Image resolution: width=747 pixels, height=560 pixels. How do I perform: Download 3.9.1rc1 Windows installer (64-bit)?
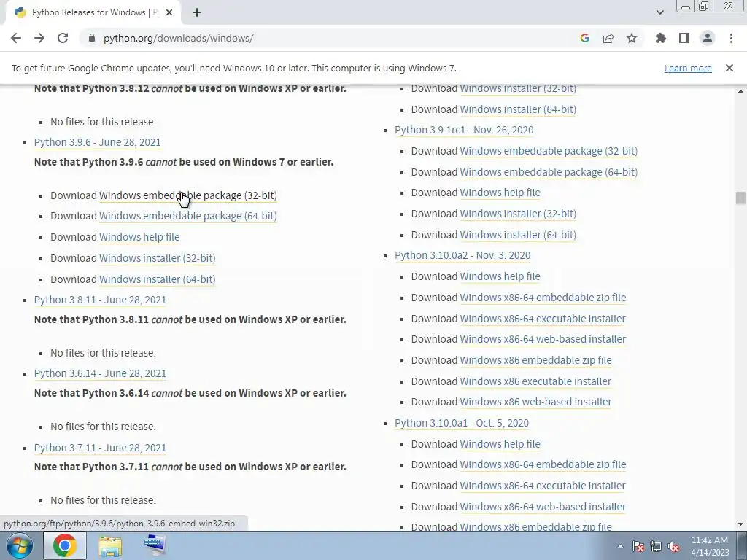518,235
